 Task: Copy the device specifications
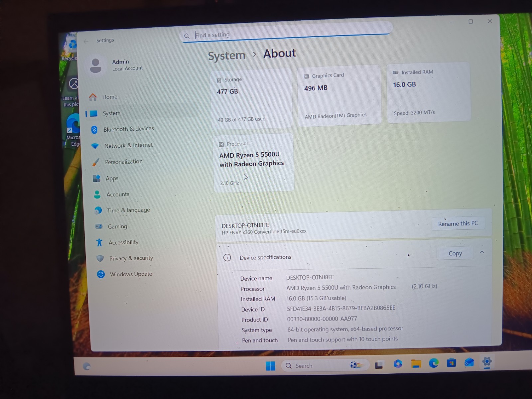pos(455,253)
